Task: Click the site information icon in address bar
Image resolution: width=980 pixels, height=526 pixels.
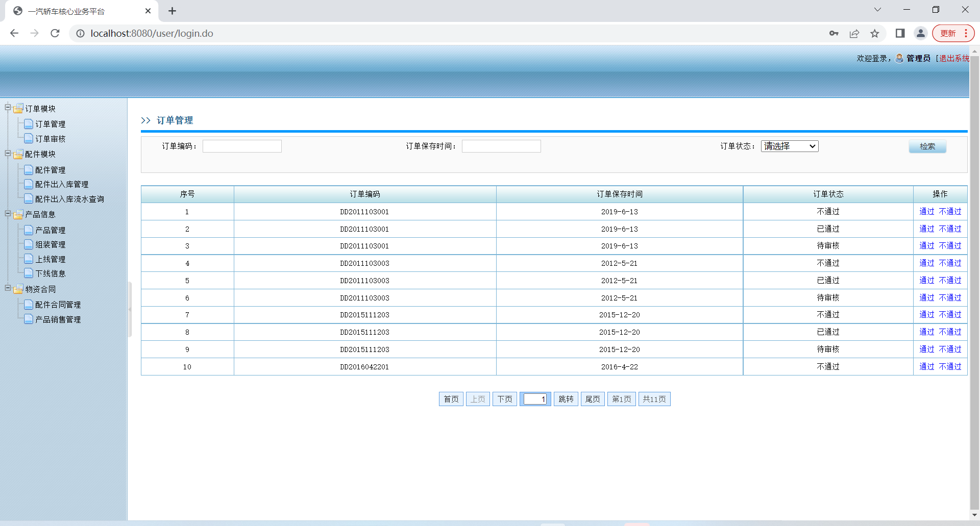Action: point(80,33)
